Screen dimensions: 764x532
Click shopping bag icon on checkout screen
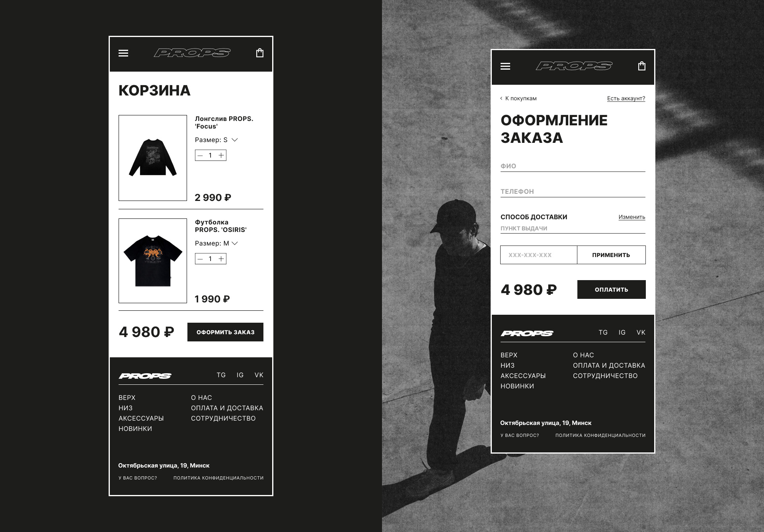642,66
